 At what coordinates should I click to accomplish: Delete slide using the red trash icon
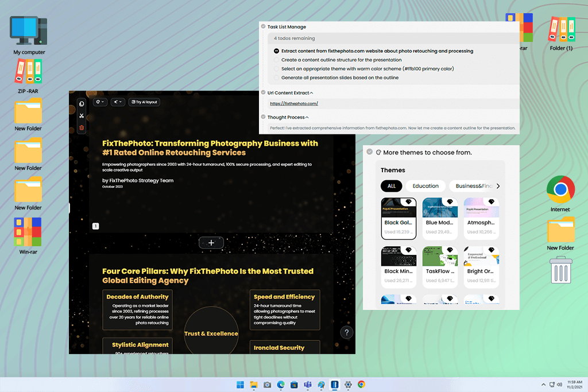pos(82,128)
